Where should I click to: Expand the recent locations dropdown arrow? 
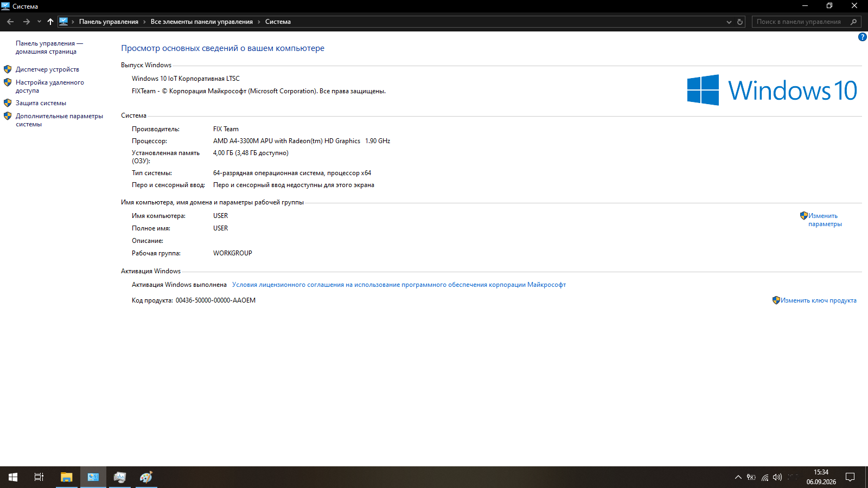coord(39,22)
